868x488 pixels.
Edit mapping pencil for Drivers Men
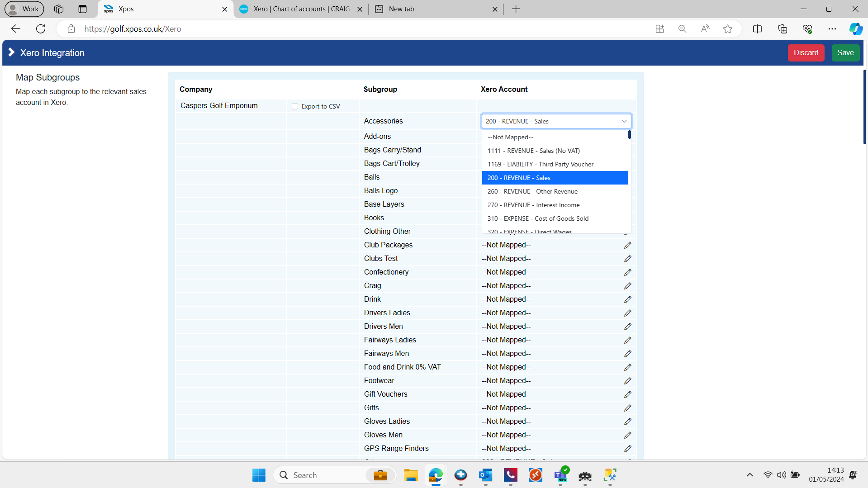point(627,327)
